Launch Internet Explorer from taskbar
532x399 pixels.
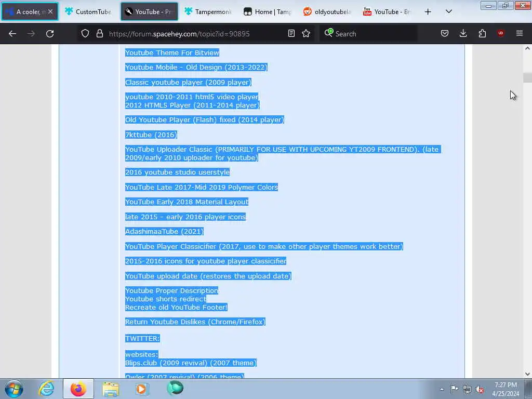click(x=46, y=389)
